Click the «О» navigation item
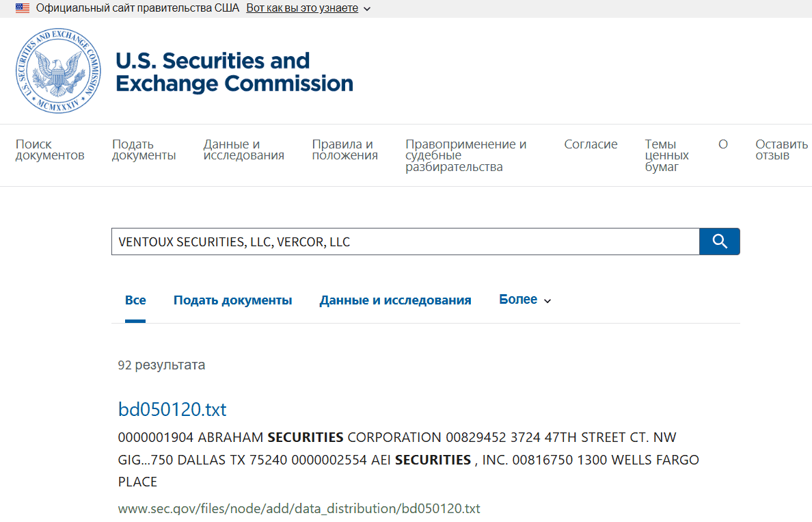 723,144
